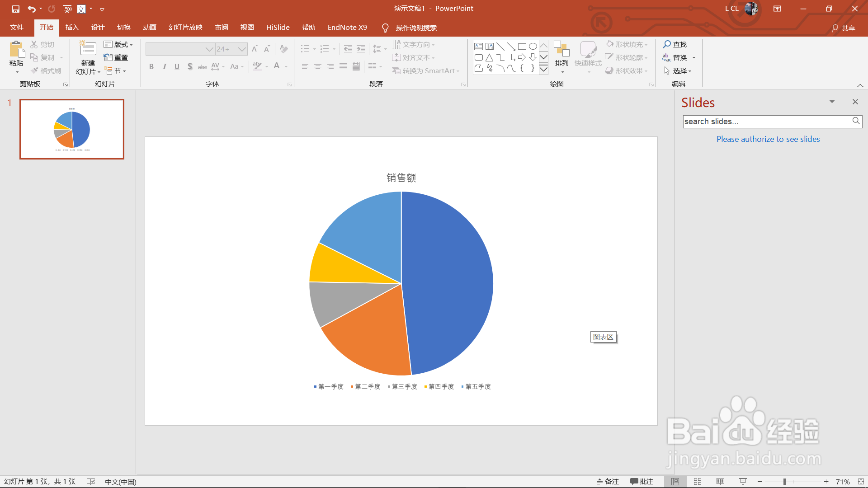Select the triangle shape in gallery

489,57
